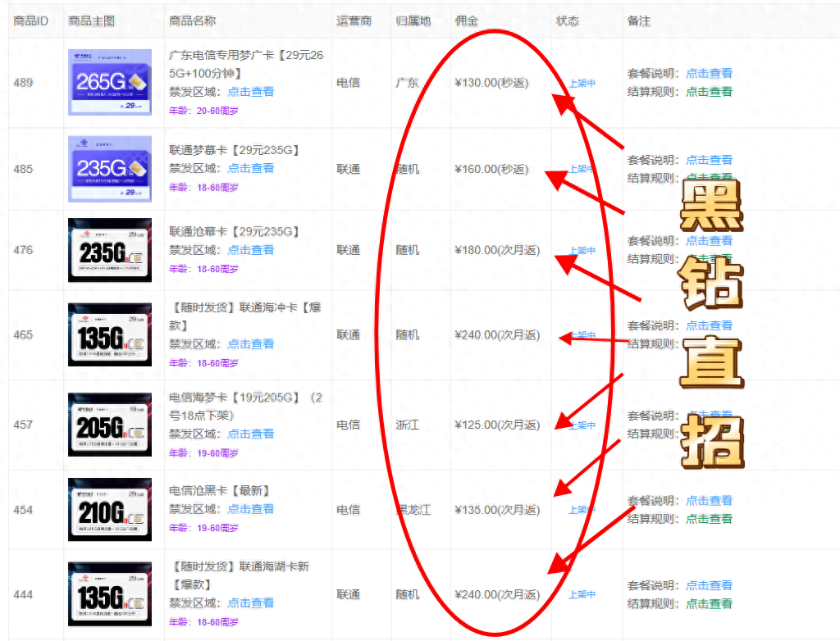Open the 205G 电信海梦卡 product image
Viewport: 840px width, 641px height.
point(109,425)
